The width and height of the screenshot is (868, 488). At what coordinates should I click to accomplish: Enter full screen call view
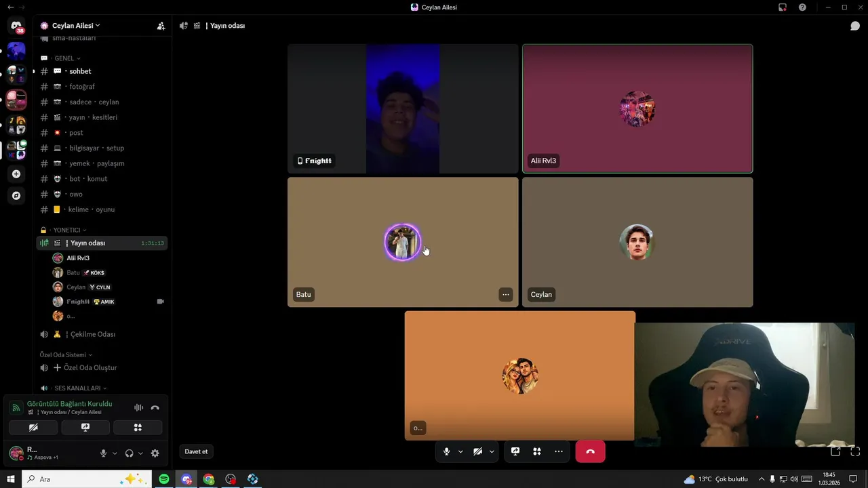tap(855, 451)
